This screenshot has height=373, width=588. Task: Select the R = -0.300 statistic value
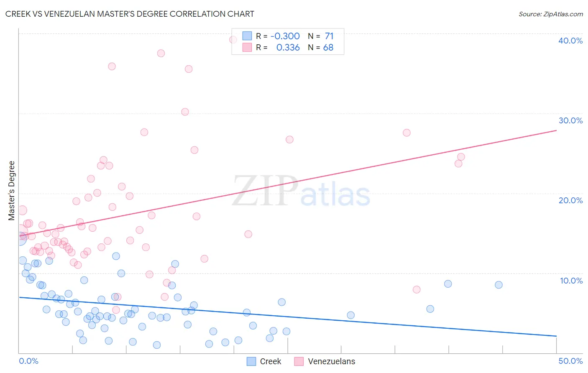285,36
